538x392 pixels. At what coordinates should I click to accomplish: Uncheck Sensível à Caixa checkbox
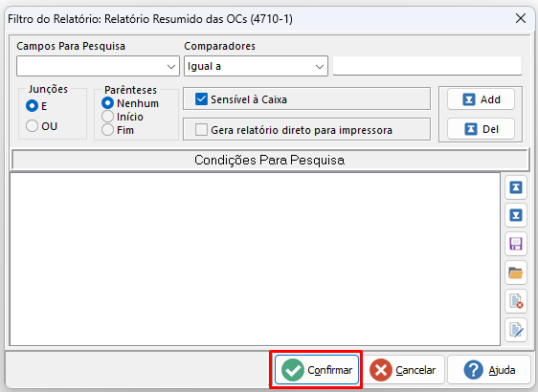click(x=201, y=99)
